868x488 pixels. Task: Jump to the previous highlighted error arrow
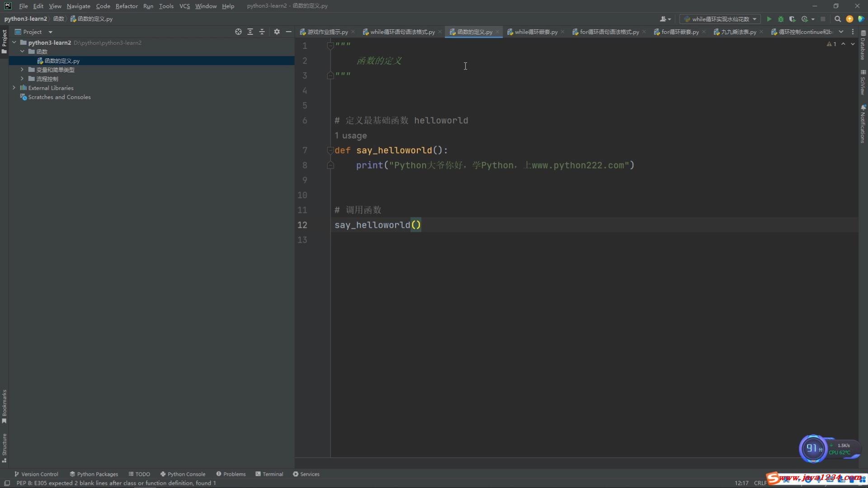[843, 44]
